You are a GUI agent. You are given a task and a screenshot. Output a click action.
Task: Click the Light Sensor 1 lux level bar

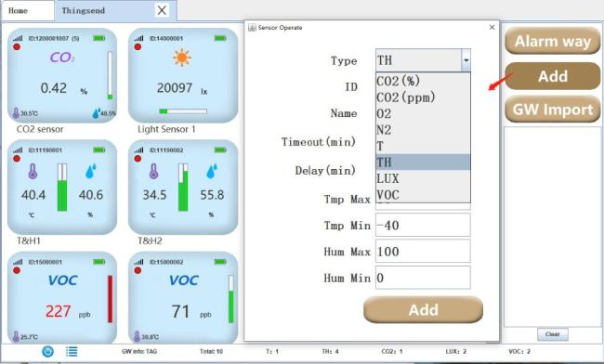(183, 111)
